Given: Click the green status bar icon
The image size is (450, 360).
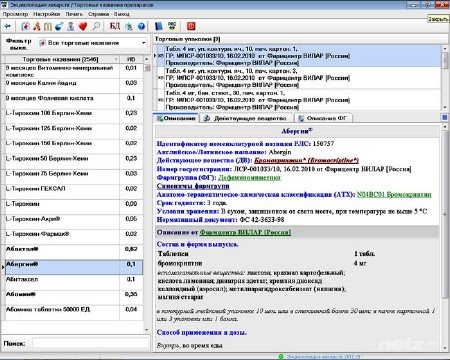Looking at the screenshot, I should [x=281, y=357].
